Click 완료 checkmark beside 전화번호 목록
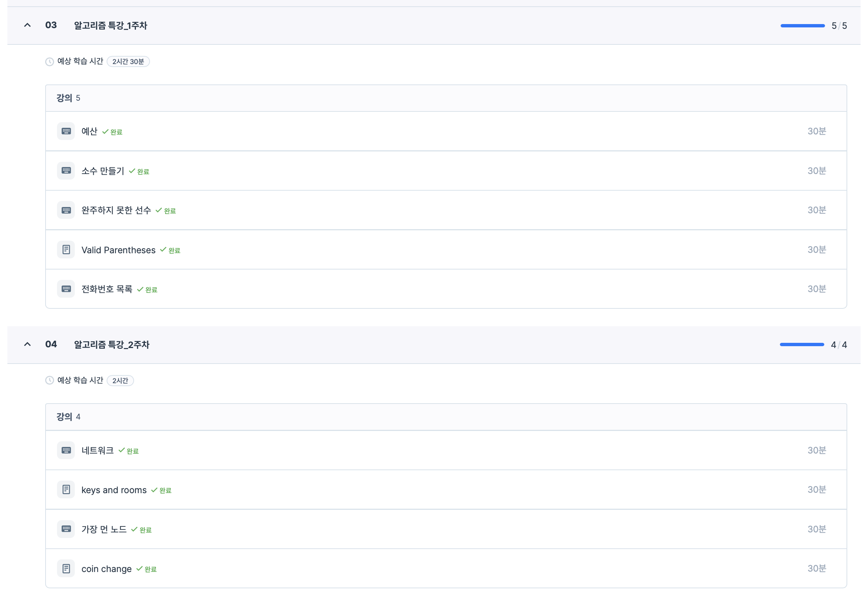This screenshot has height=602, width=868. click(x=147, y=290)
